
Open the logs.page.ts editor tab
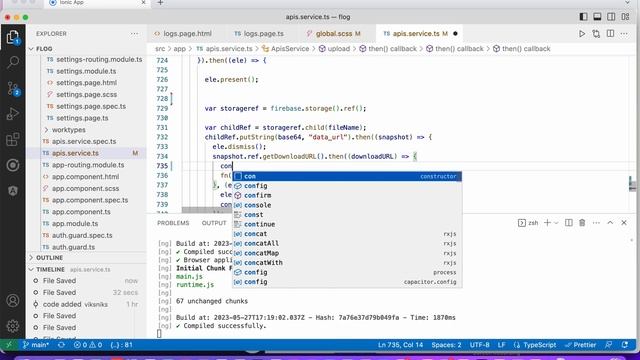[259, 34]
